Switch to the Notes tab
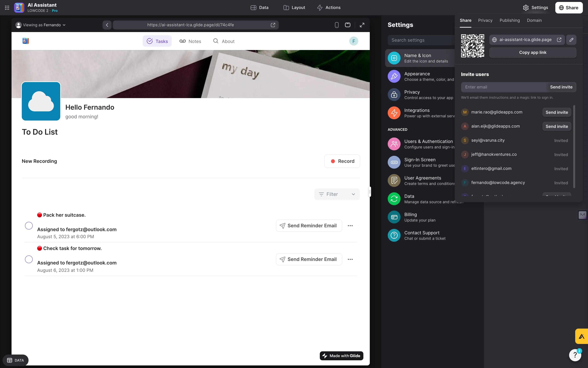588x368 pixels. tap(190, 41)
